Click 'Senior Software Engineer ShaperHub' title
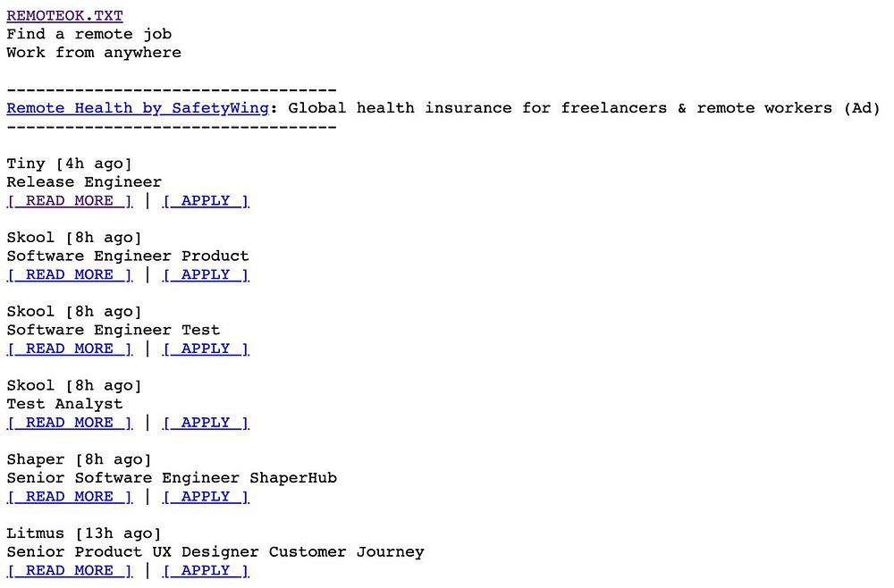Image resolution: width=894 pixels, height=588 pixels. (x=172, y=478)
